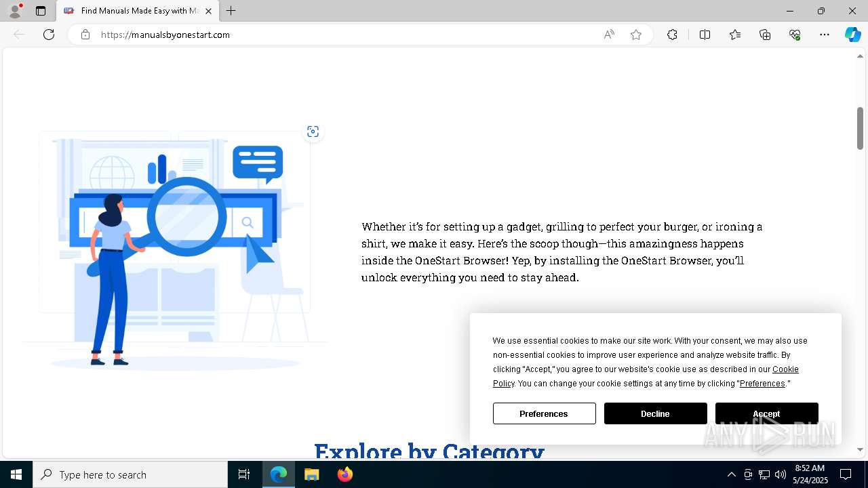This screenshot has height=488, width=868.
Task: Open the Copilot sidebar
Action: coord(852,35)
